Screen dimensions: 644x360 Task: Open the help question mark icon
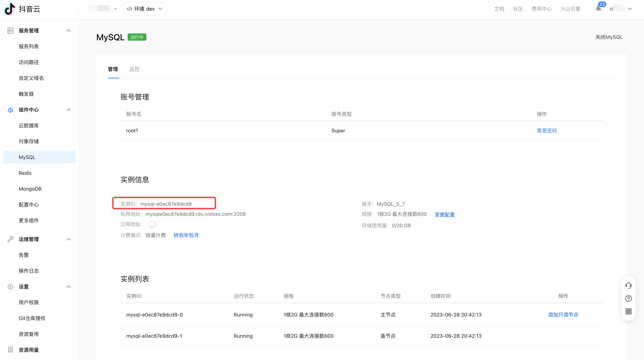pyautogui.click(x=628, y=299)
